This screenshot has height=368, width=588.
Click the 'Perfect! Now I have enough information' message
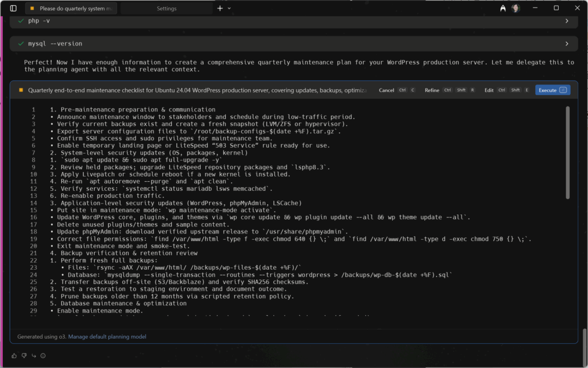[299, 66]
